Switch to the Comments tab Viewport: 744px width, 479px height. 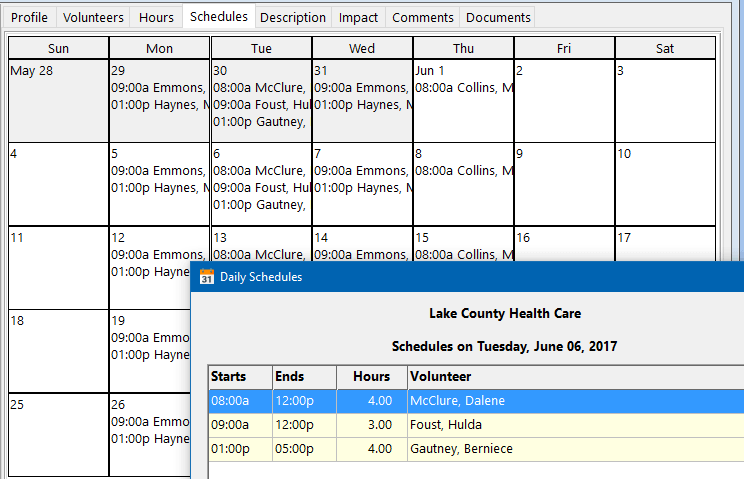point(422,18)
